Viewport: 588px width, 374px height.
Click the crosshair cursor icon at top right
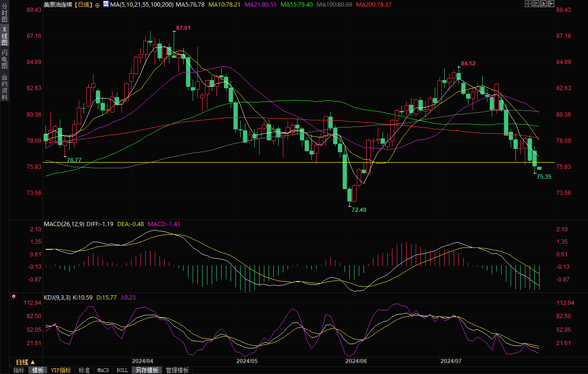(x=528, y=4)
